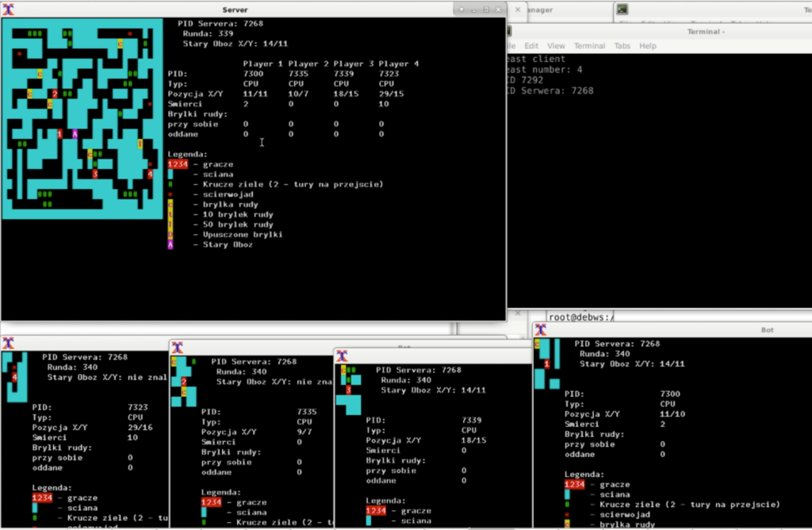
Task: Open the Tabs menu in Terminal
Action: click(x=623, y=46)
